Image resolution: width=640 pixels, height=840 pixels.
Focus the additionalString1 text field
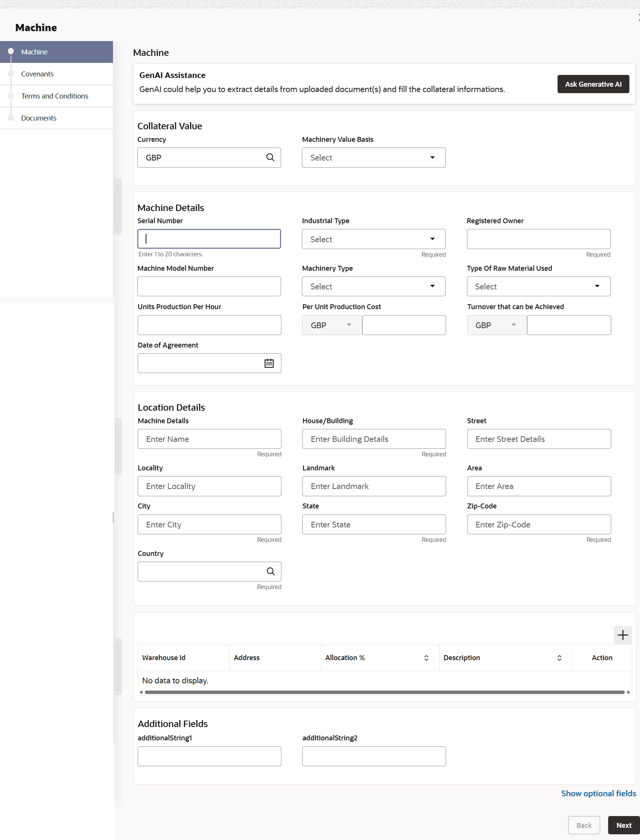pos(209,756)
